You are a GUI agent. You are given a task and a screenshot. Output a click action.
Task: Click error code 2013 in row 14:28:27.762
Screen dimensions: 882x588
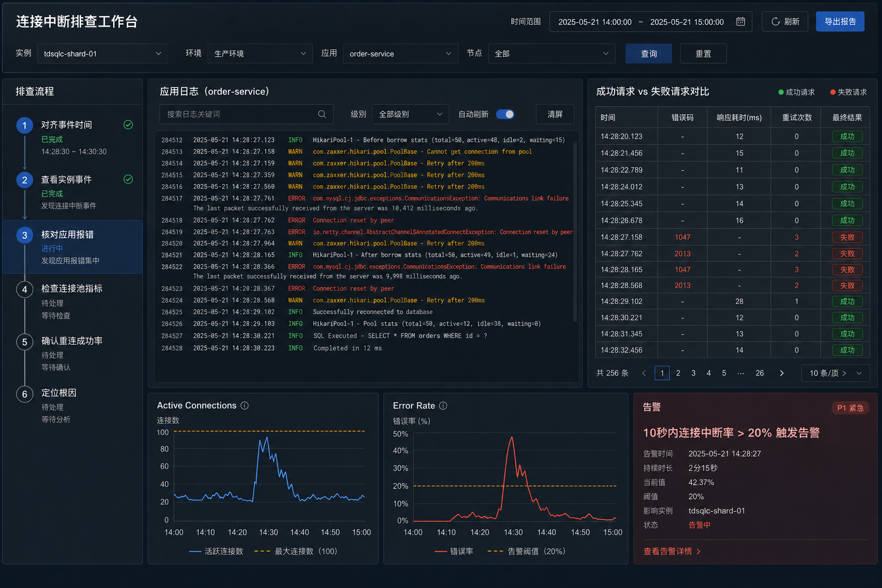pos(683,254)
